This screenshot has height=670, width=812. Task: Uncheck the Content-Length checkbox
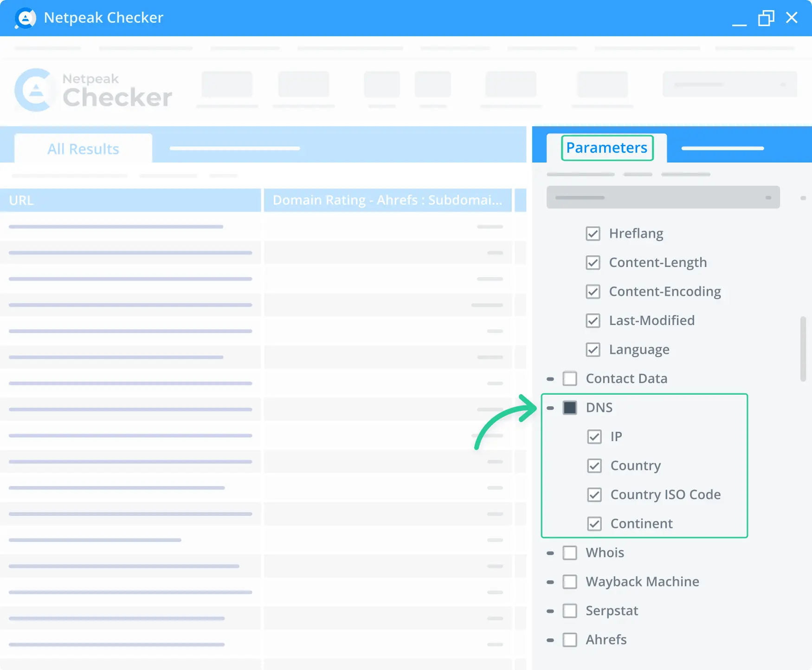[593, 263]
